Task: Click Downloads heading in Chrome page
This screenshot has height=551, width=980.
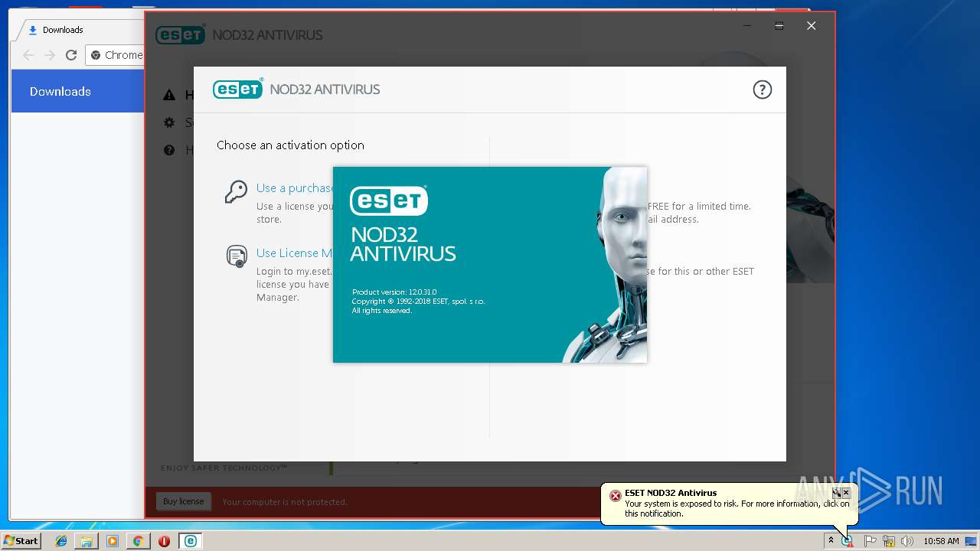Action: click(x=60, y=91)
